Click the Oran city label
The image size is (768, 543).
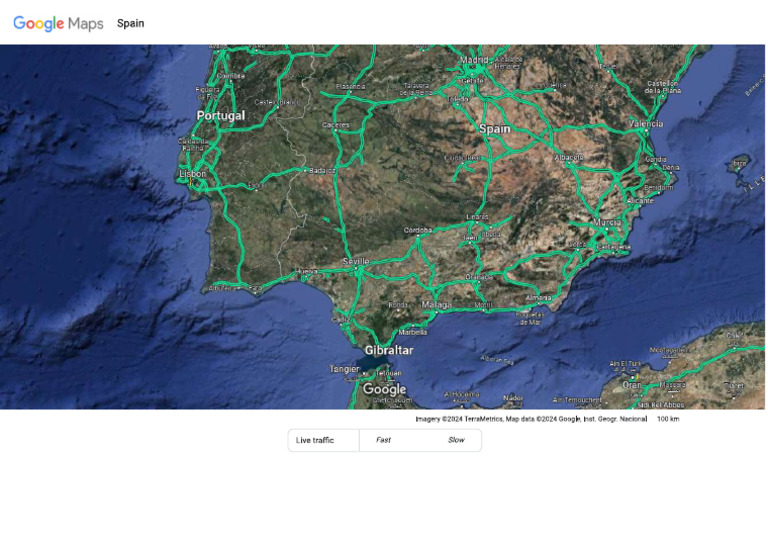pyautogui.click(x=632, y=385)
